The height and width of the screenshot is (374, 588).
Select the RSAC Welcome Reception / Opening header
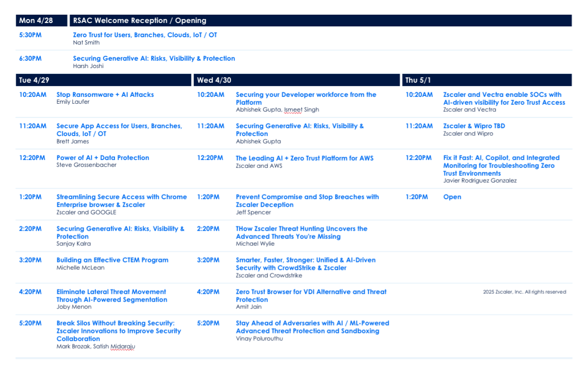[321, 21]
